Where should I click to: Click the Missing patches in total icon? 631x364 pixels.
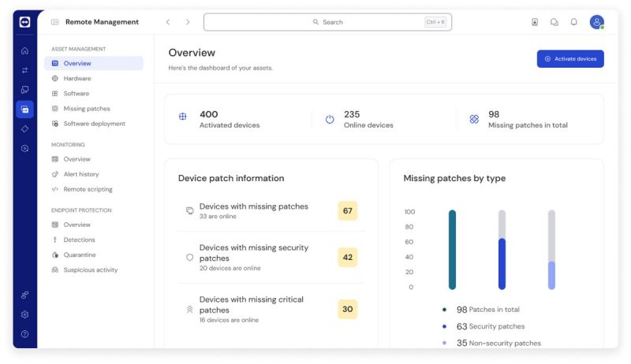click(474, 119)
